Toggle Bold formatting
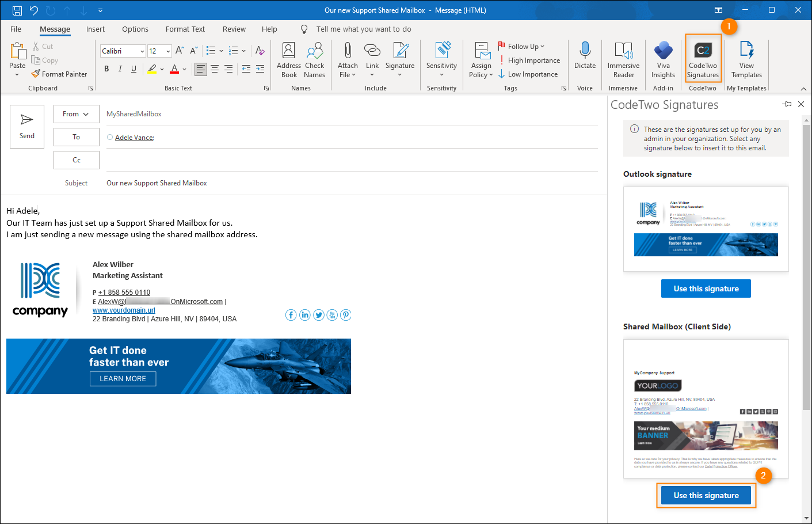The width and height of the screenshot is (812, 524). point(106,69)
